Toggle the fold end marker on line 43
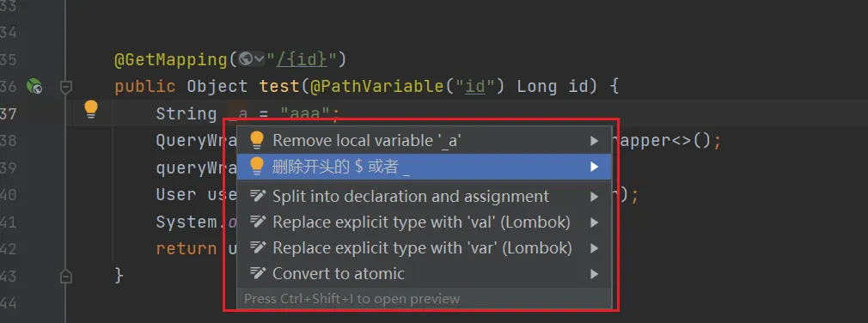Viewport: 868px width, 323px height. pos(66,275)
